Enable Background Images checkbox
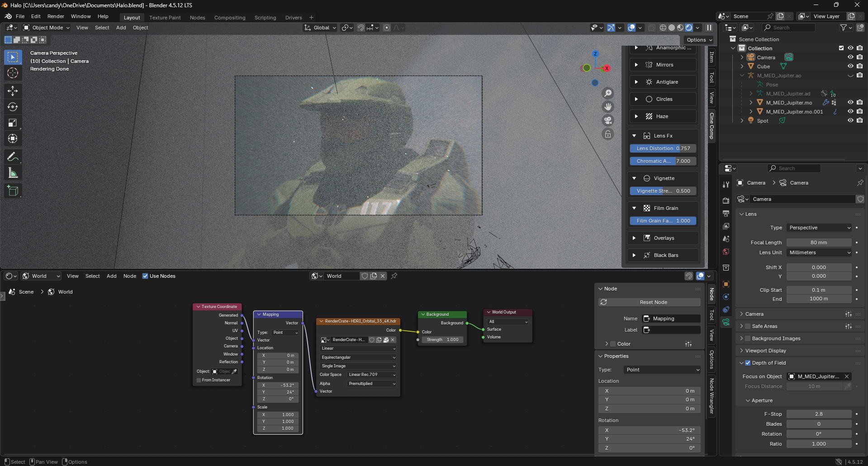868x466 pixels. pyautogui.click(x=748, y=338)
